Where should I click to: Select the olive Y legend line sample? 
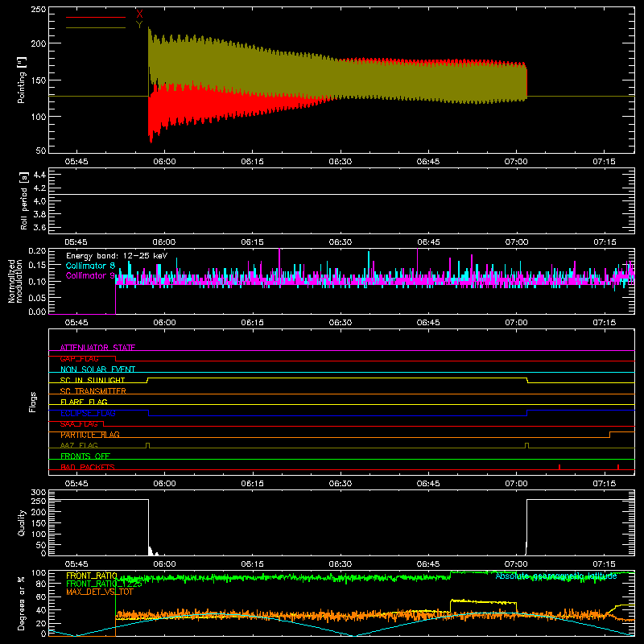96,28
